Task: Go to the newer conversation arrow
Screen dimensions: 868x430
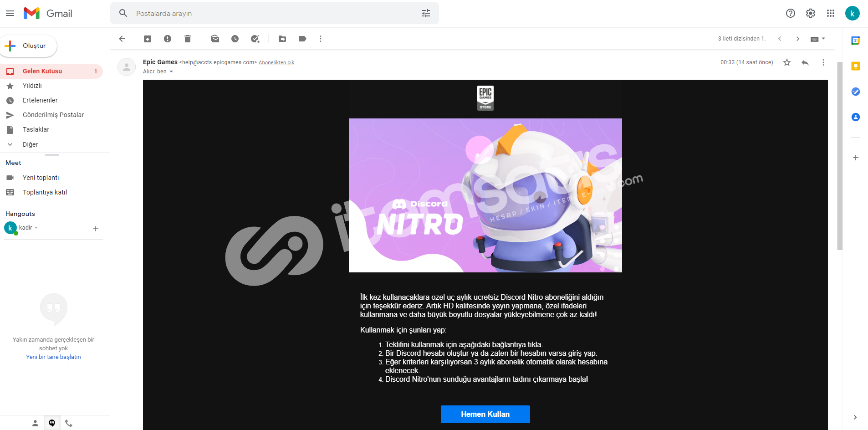Action: (780, 39)
